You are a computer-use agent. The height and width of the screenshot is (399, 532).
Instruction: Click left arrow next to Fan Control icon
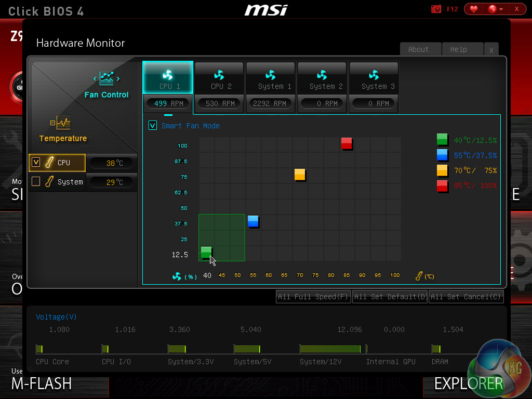(x=95, y=79)
